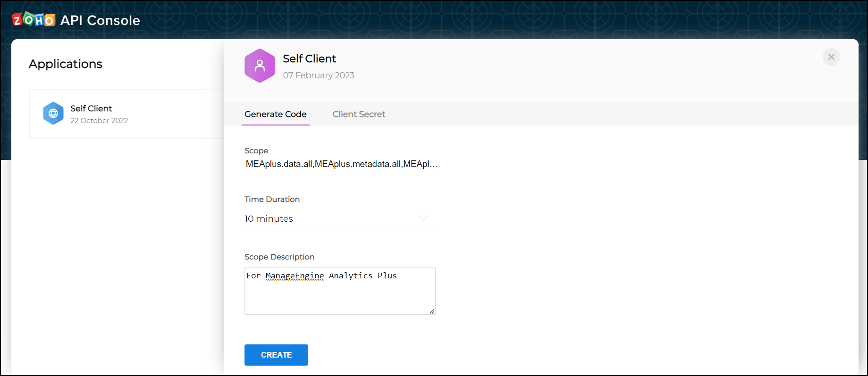Click the Scope Description label
Image resolution: width=868 pixels, height=376 pixels.
(x=279, y=257)
